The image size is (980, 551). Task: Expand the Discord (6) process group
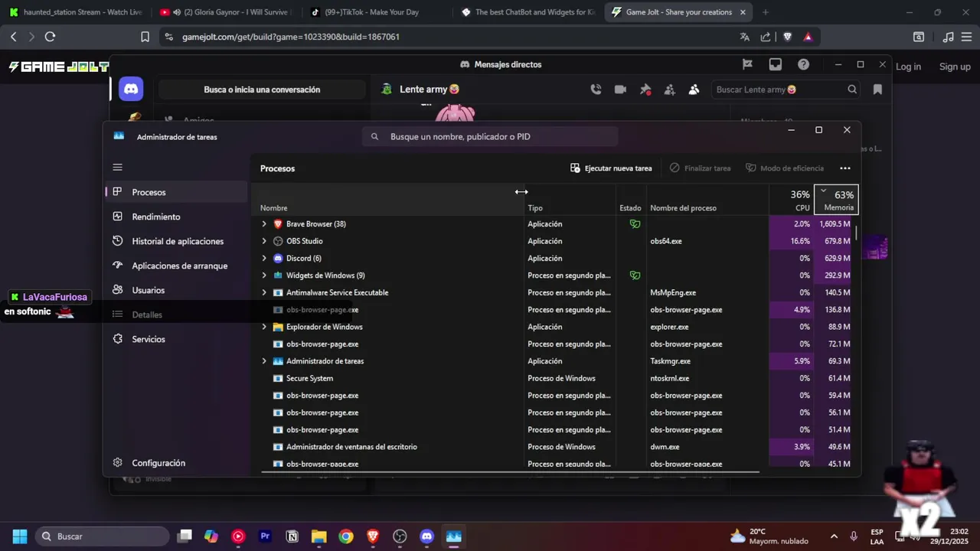click(264, 259)
